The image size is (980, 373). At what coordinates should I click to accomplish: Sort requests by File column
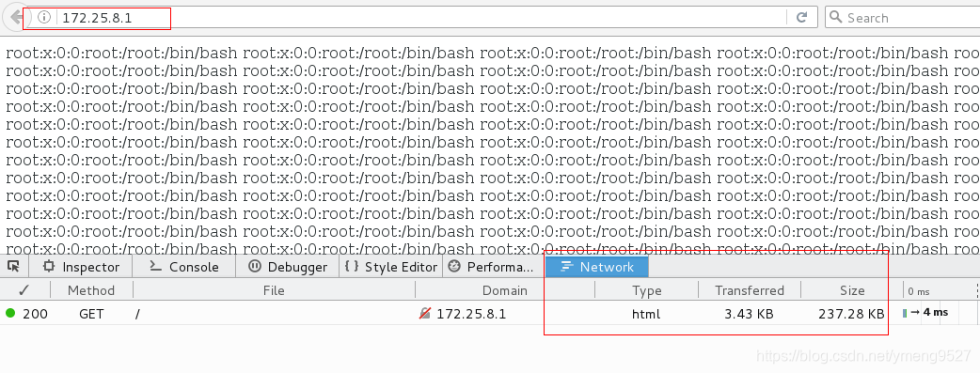coord(274,290)
